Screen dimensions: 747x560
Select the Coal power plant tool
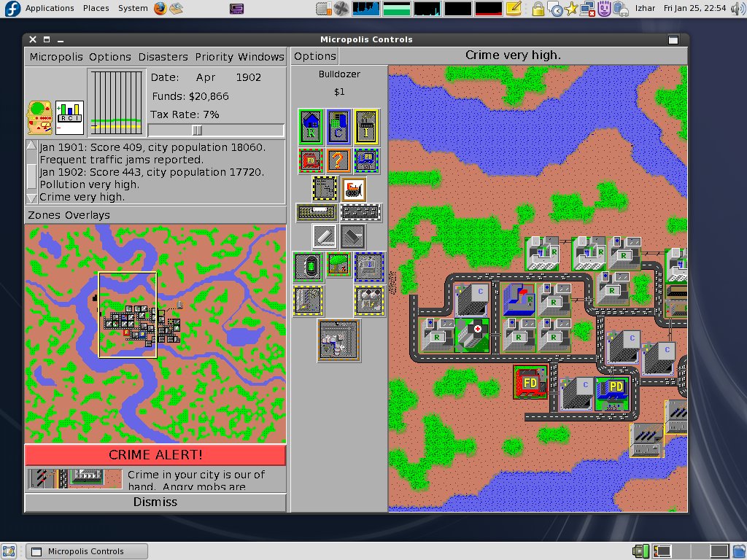(x=309, y=300)
